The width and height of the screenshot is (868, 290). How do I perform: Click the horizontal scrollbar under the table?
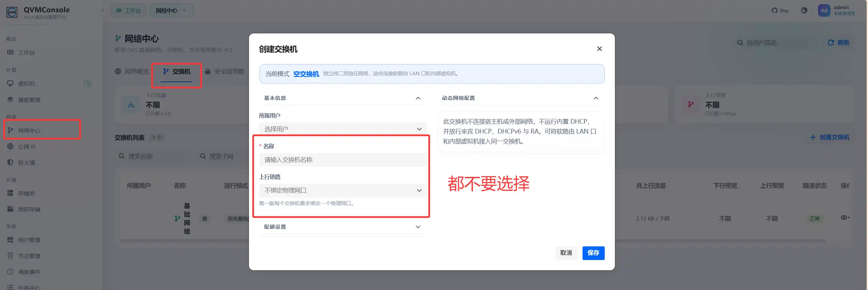click(x=473, y=241)
